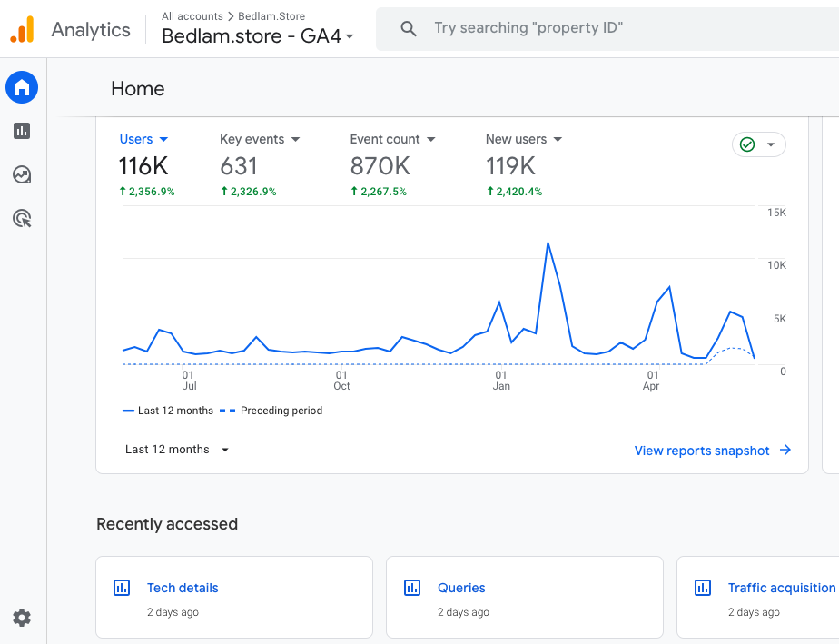Screen dimensions: 839x644
Task: Open the Explore sidebar icon
Action: pos(22,174)
